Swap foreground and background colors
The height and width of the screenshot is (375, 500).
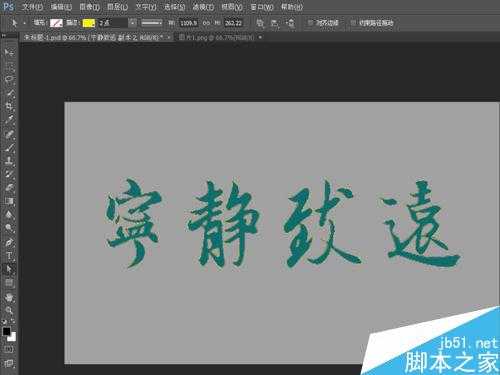click(x=13, y=321)
